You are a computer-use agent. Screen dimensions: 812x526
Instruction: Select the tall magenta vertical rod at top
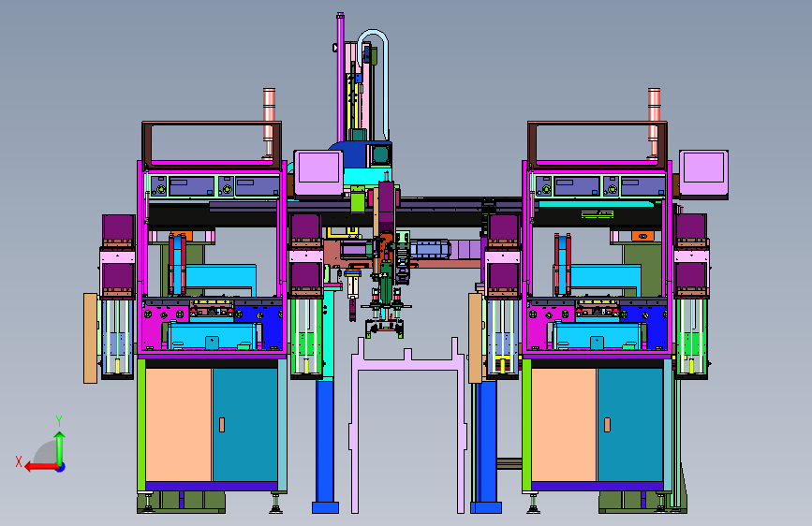pos(340,78)
